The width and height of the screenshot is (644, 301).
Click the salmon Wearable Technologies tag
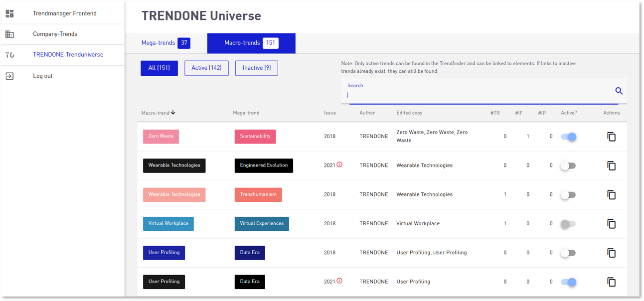click(174, 195)
